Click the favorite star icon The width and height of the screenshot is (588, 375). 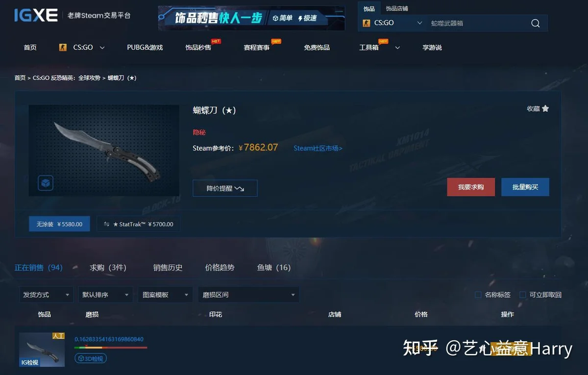(x=545, y=108)
